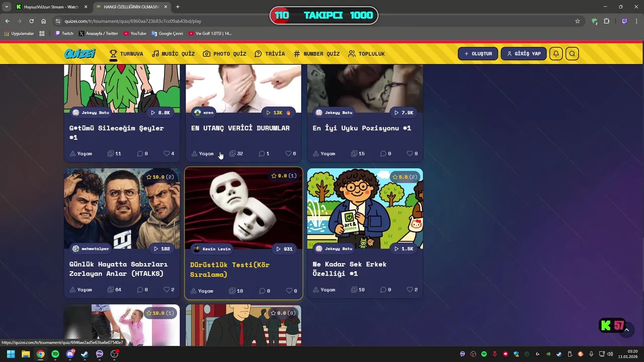The image size is (644, 362).
Task: Click the 'Dürüstlük Testi(Kör Sıralama)' title
Action: pyautogui.click(x=229, y=269)
